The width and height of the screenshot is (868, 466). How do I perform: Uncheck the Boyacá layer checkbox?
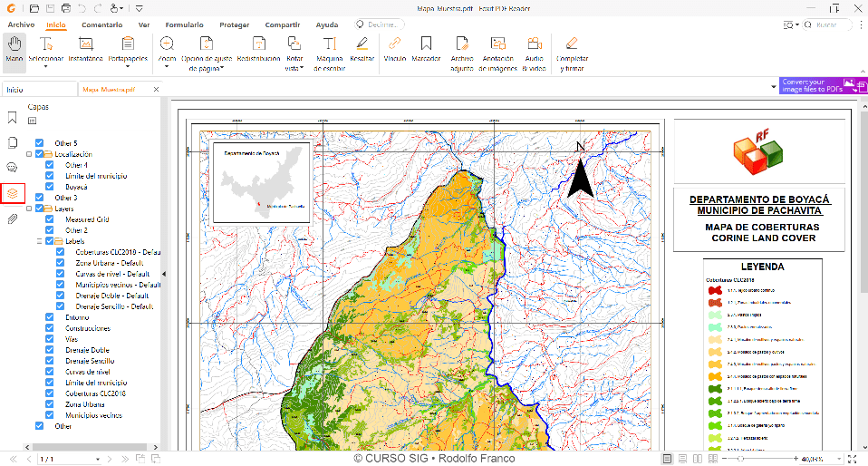pyautogui.click(x=50, y=187)
